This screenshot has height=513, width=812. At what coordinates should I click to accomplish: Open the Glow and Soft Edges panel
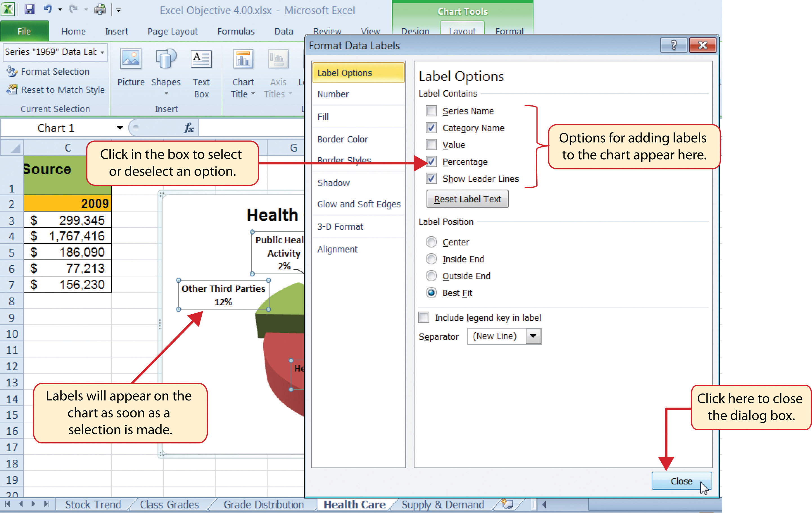pos(358,204)
